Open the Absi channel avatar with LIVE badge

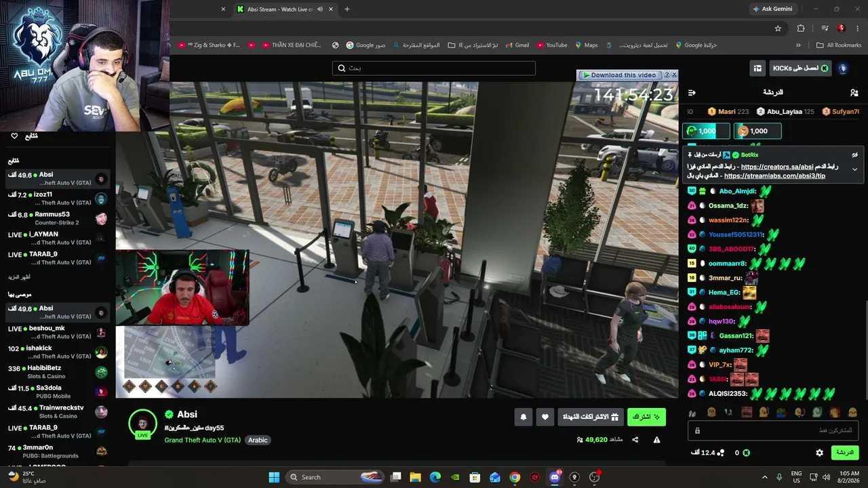[142, 424]
